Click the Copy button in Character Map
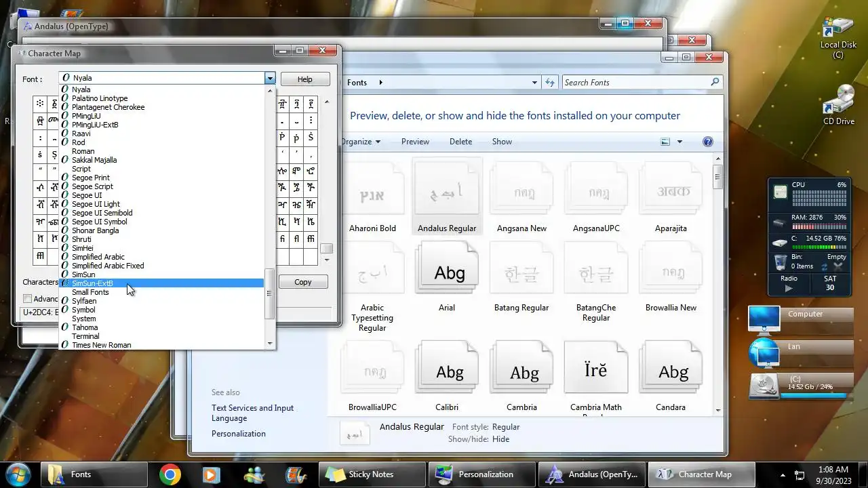Screen dimensions: 868x488 point(302,282)
